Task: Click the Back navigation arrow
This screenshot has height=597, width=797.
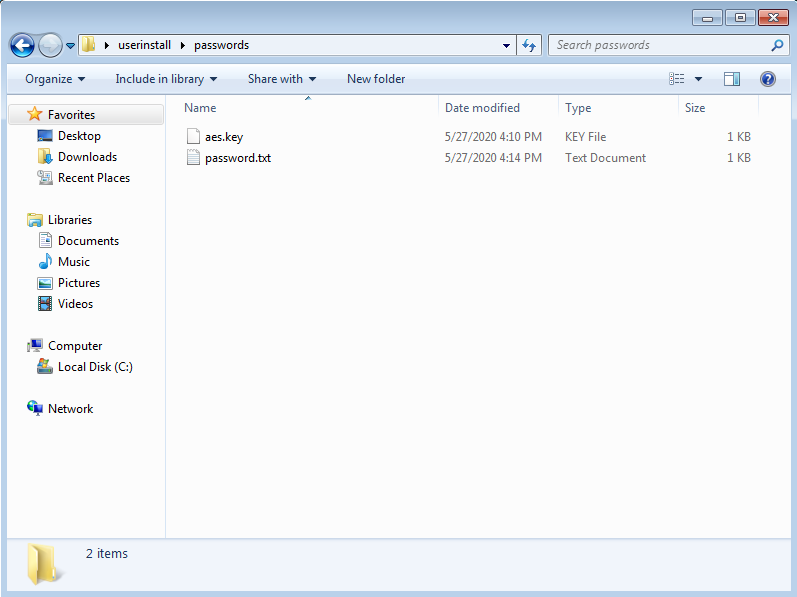Action: pos(22,46)
